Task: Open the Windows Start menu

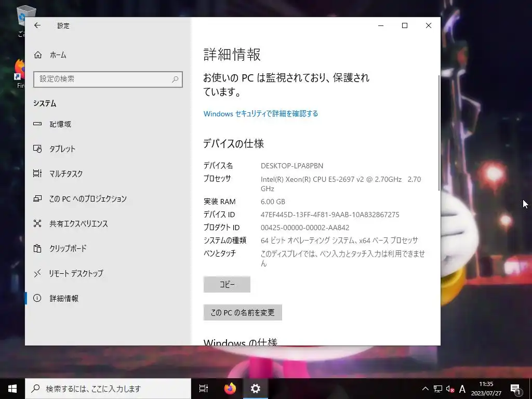Action: click(12, 389)
